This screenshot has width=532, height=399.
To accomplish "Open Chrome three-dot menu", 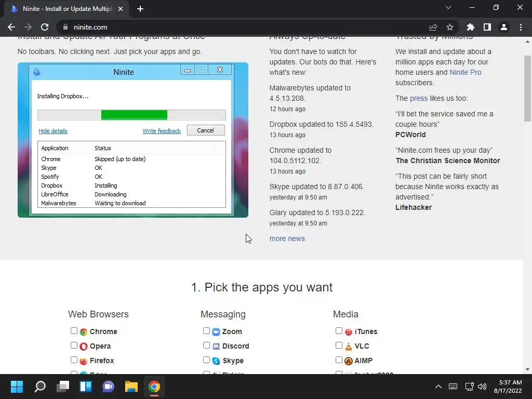I will (521, 27).
